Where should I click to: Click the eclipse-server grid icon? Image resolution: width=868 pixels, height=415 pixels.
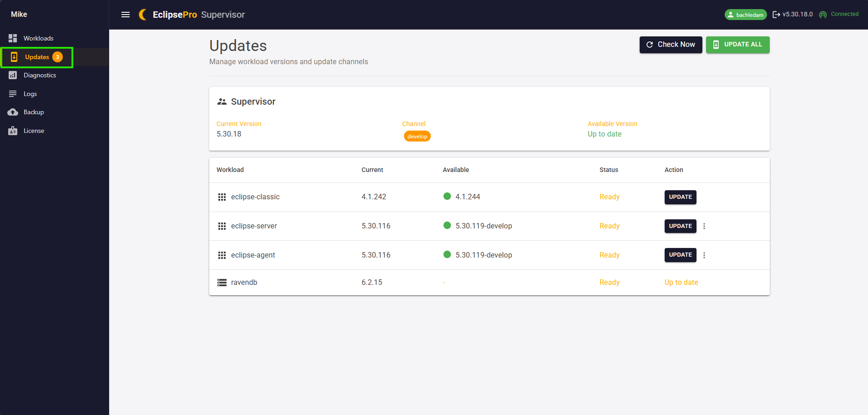click(x=222, y=226)
